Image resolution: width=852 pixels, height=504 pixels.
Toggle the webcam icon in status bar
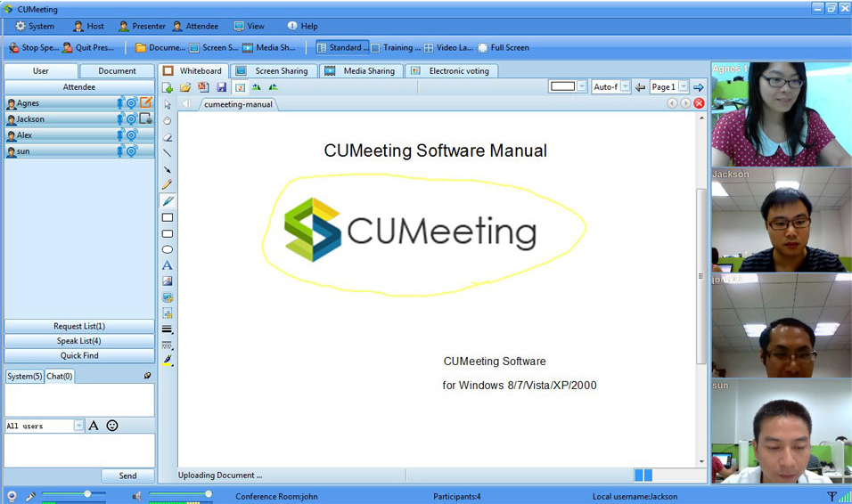tap(12, 496)
